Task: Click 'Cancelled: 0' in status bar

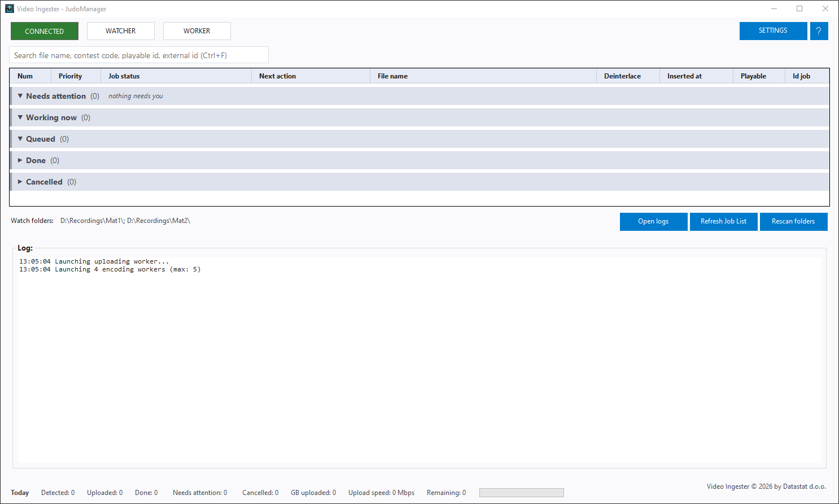Action: [260, 493]
